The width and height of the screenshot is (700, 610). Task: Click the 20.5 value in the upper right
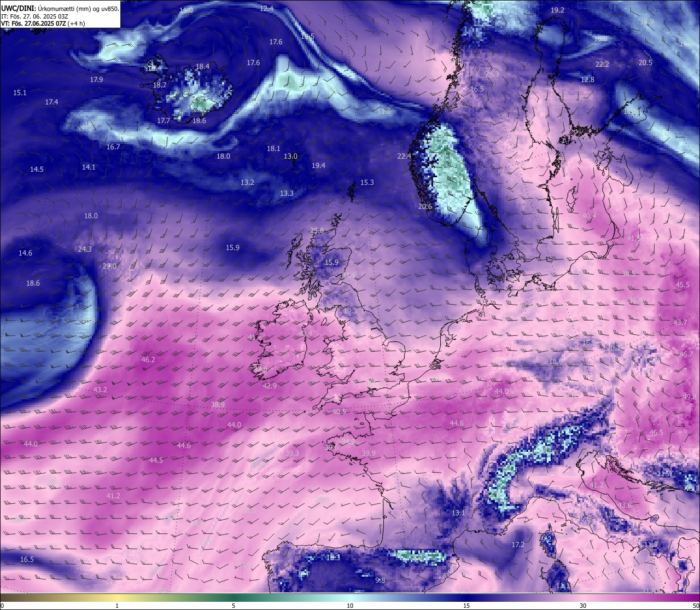(x=645, y=62)
